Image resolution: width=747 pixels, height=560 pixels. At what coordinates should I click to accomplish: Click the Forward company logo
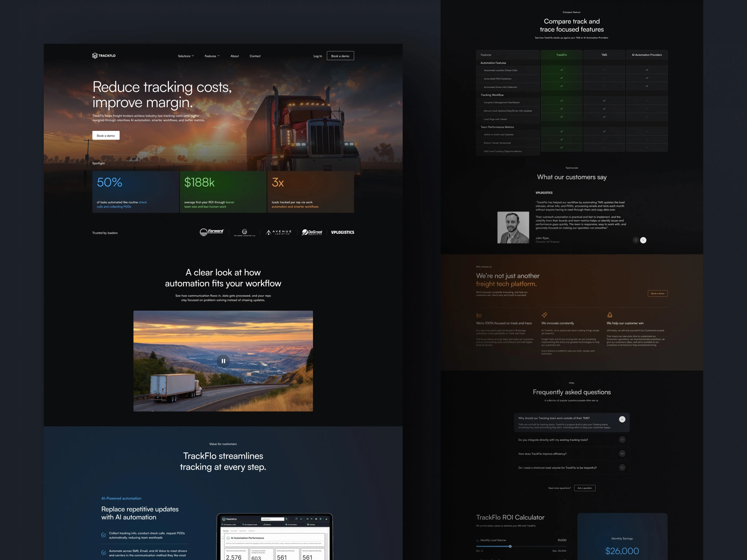(212, 232)
